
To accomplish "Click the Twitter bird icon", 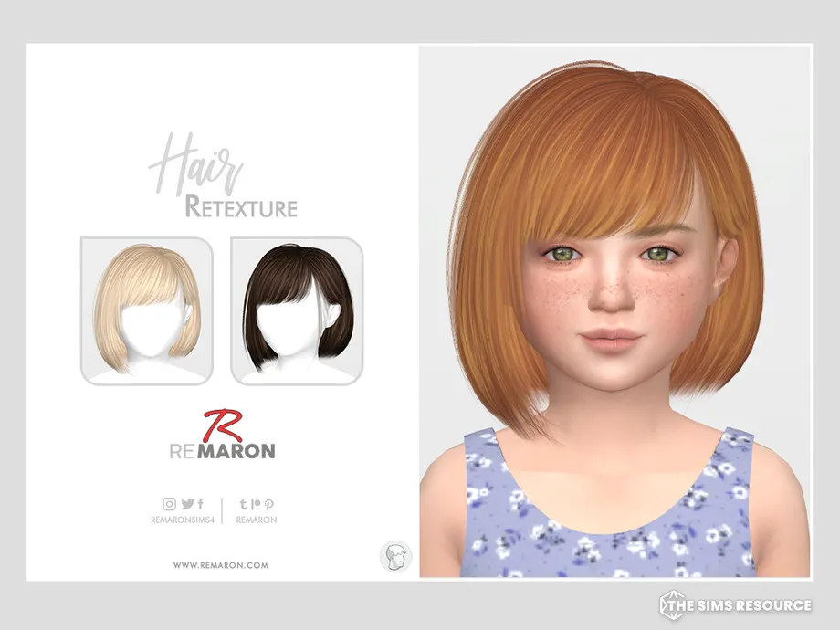I will [x=187, y=503].
